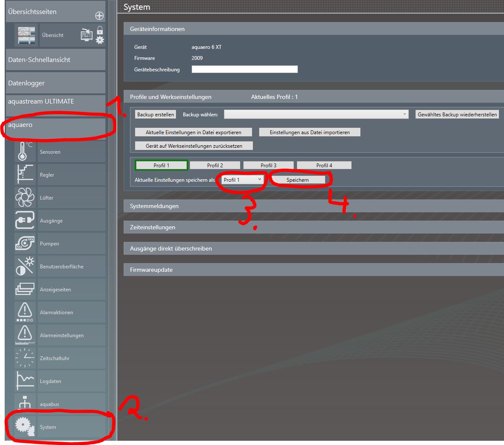Open the System gears icon

pyautogui.click(x=25, y=426)
